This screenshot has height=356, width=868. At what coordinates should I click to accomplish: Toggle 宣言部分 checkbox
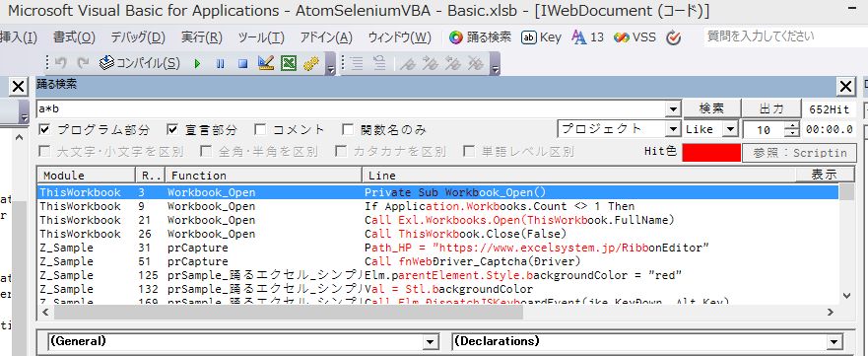pyautogui.click(x=172, y=130)
